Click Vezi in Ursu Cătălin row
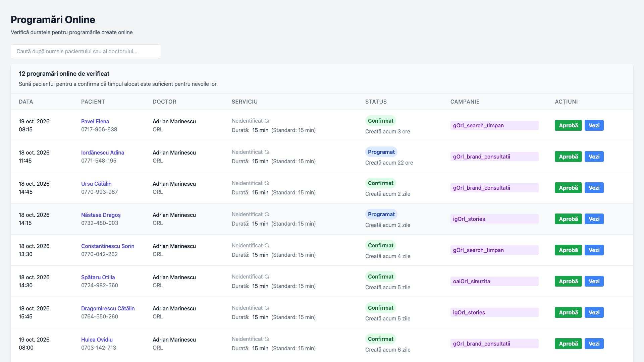The image size is (644, 362). point(594,188)
